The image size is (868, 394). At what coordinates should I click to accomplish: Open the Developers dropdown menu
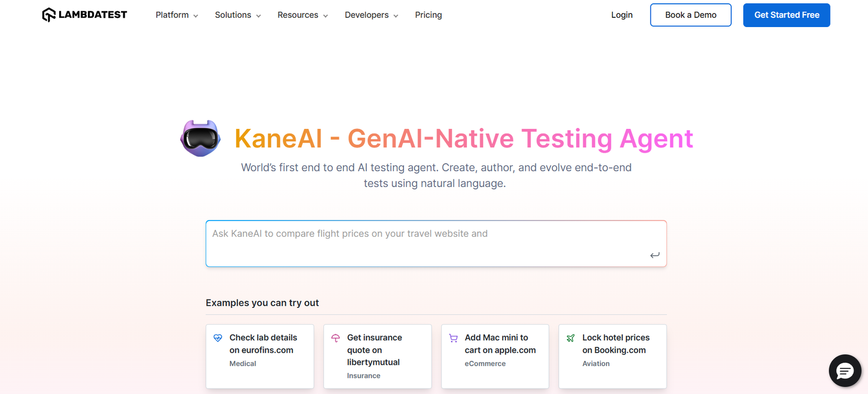tap(371, 15)
